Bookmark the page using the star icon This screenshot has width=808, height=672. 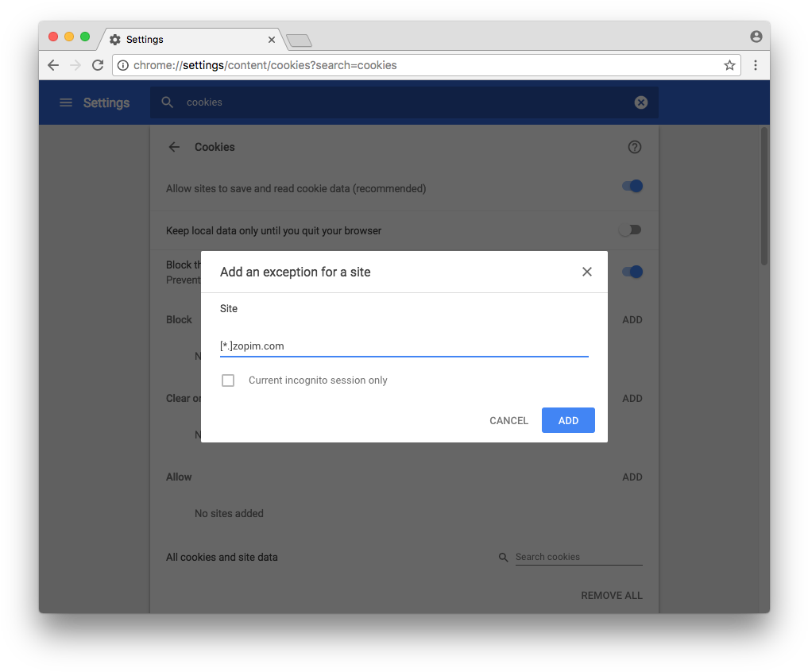[729, 65]
